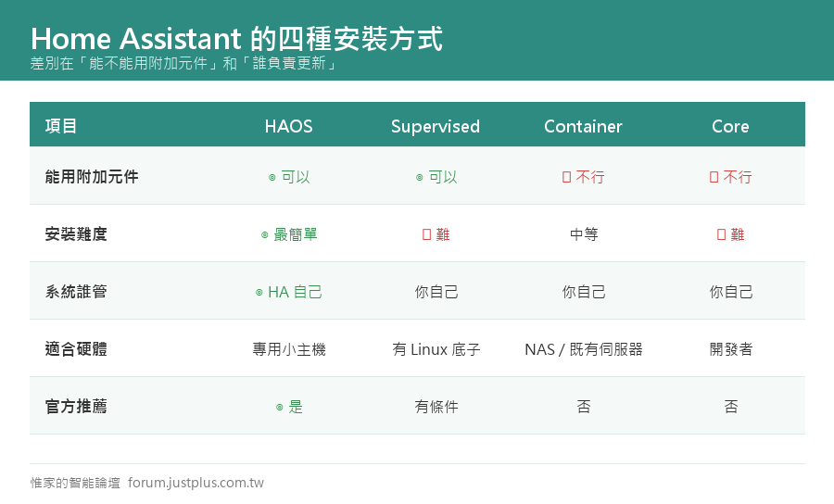Click the red square icon beside Core 不行
The image size is (834, 504).
pos(714,177)
